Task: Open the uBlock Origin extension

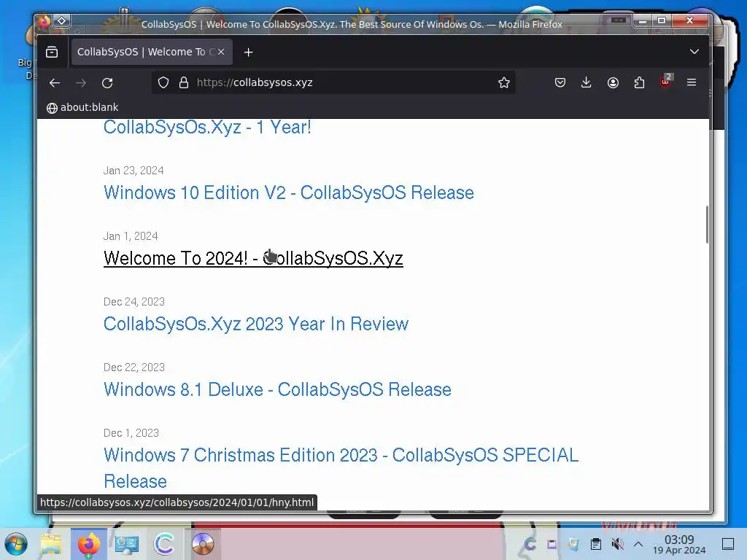Action: 665,82
